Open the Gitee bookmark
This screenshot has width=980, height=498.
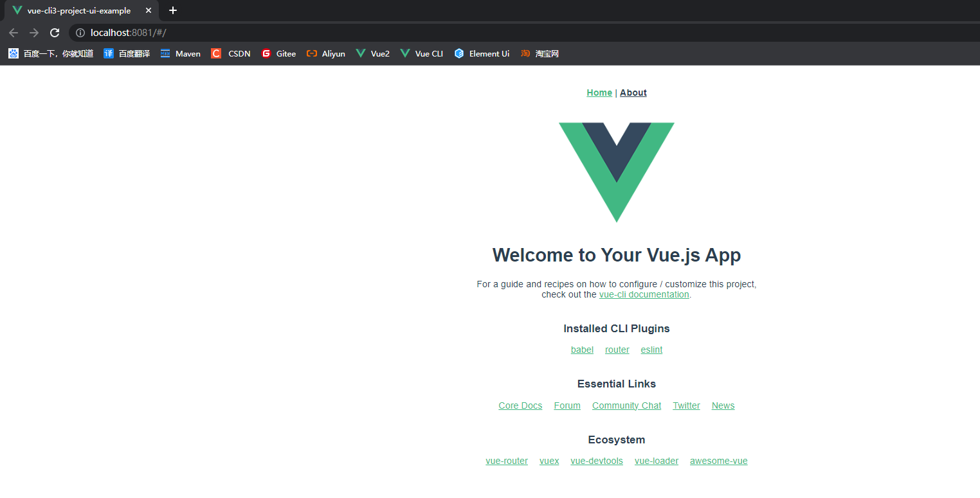[279, 53]
